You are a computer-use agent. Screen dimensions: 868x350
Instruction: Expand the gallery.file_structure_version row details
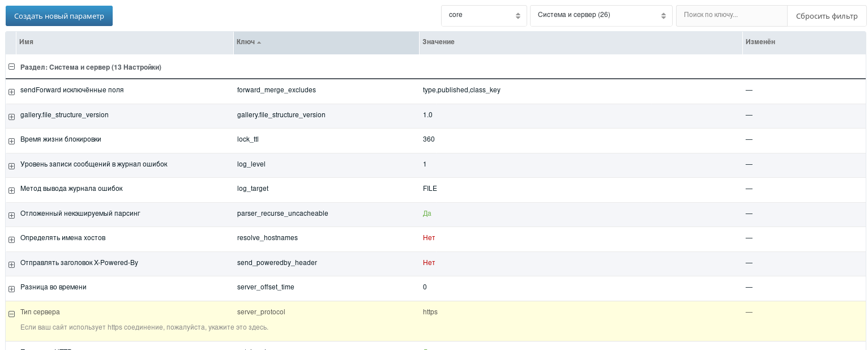[x=11, y=117]
